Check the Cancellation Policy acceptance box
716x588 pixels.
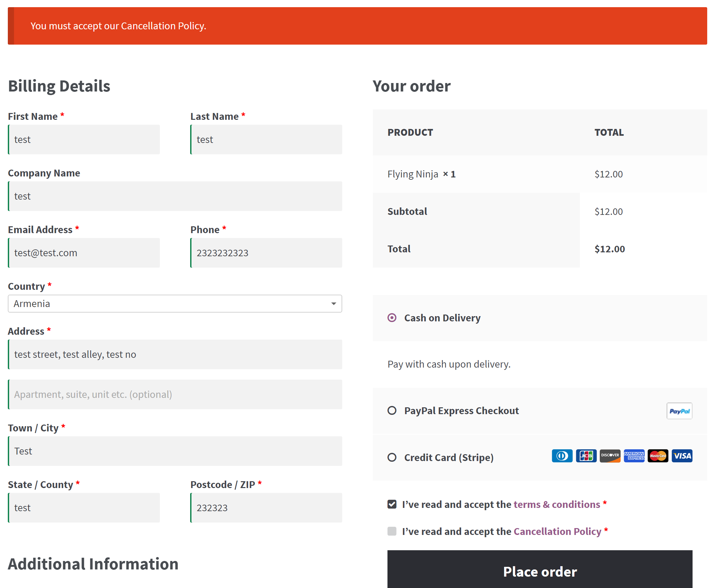(x=392, y=531)
